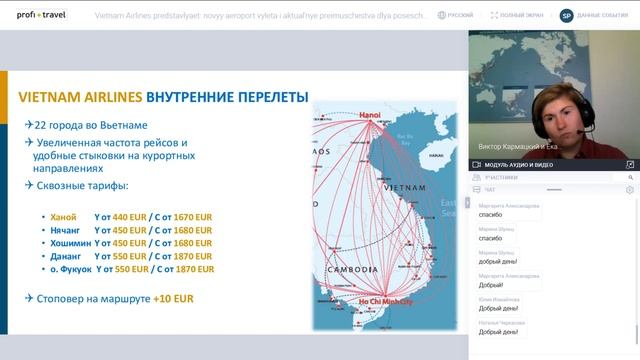Click the camera icon in audio-video module bar
640x360 pixels.
point(476,165)
